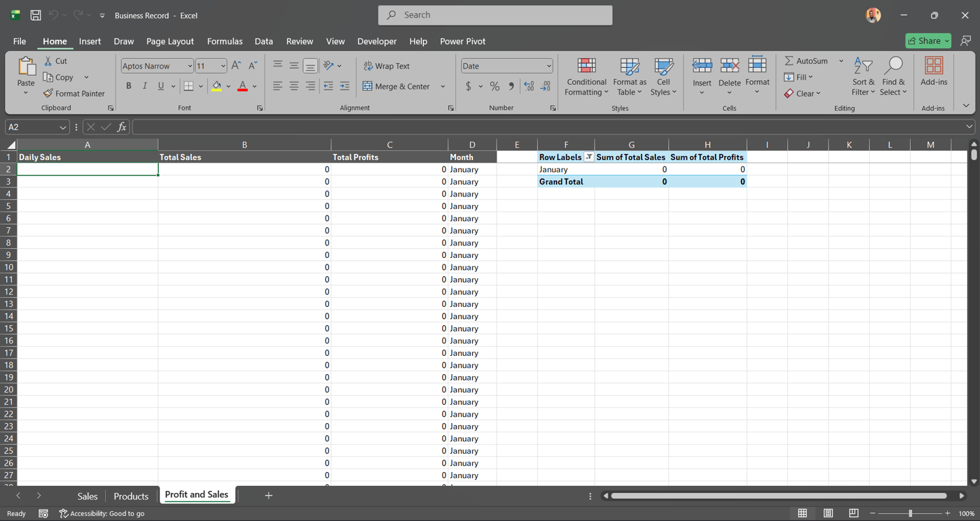Click the Cut scissors icon
This screenshot has height=521, width=980.
pos(48,61)
